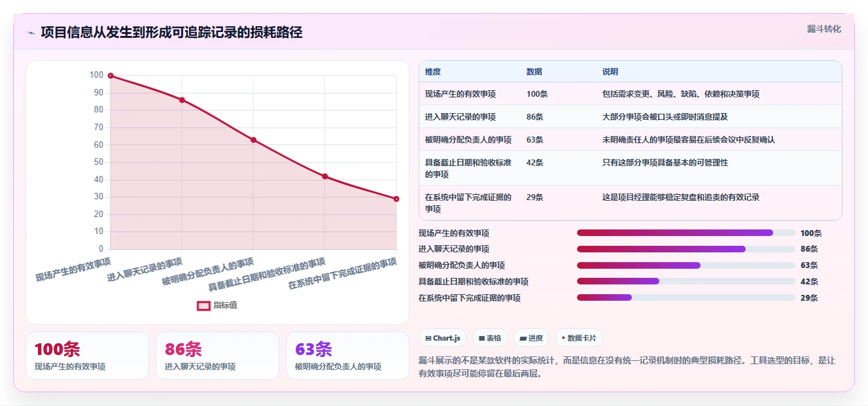The height and width of the screenshot is (406, 868).
Task: Select the Chart.js tag chip
Action: pyautogui.click(x=443, y=338)
